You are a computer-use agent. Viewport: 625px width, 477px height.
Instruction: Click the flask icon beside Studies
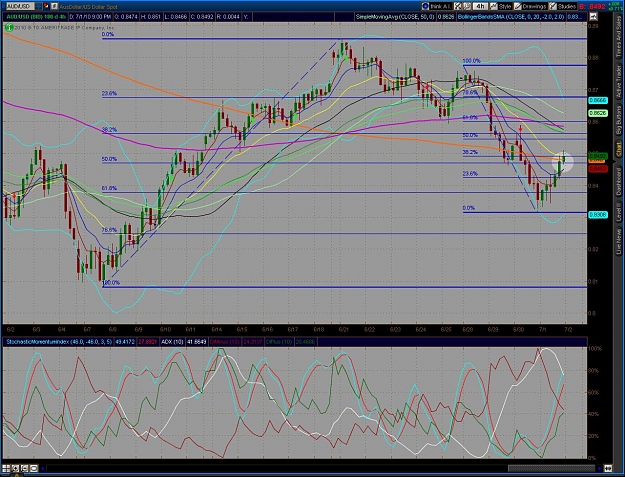(553, 6)
